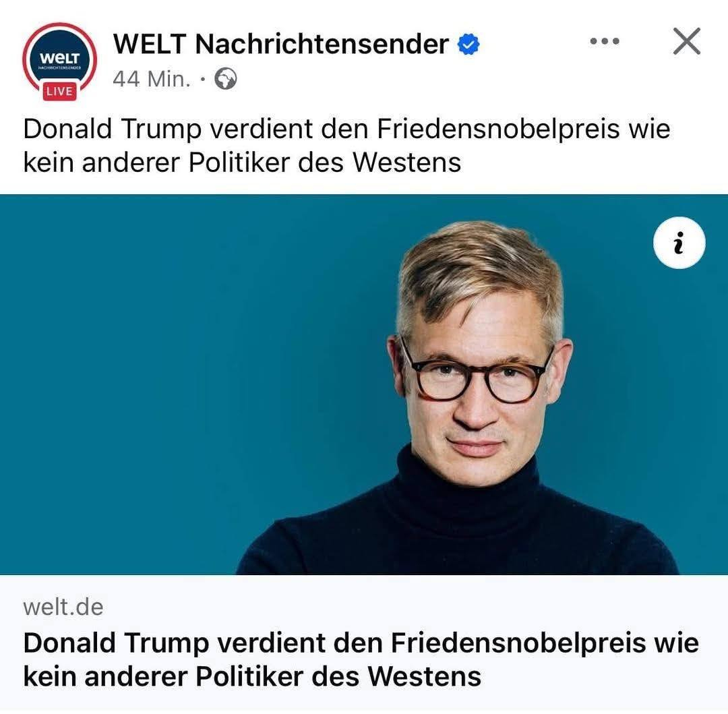Click the grey link card footer area
Screen dimensions: 728x714
click(x=364, y=645)
